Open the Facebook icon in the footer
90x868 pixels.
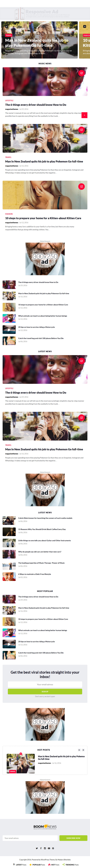(x=41, y=848)
